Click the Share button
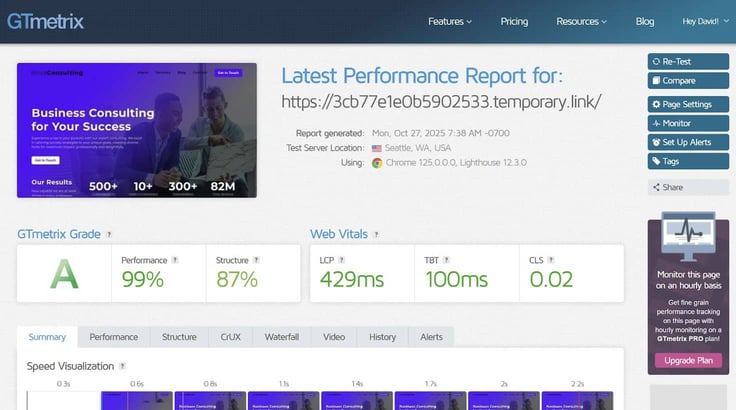This screenshot has height=410, width=736. click(x=688, y=187)
